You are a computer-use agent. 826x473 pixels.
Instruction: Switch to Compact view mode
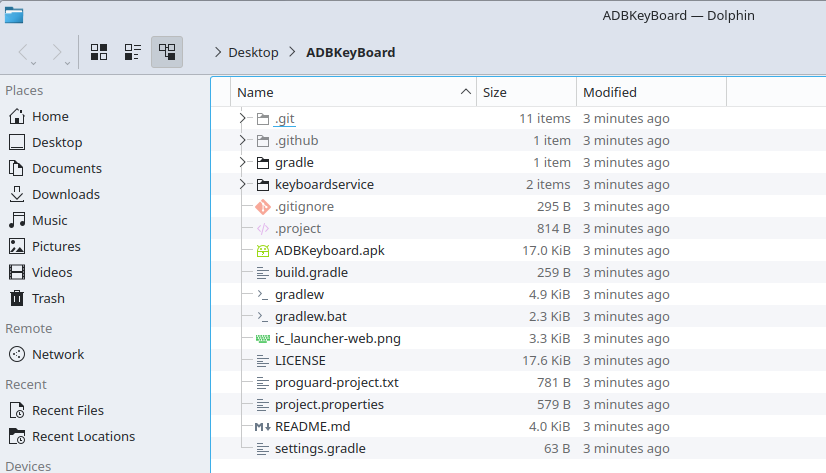tap(133, 52)
